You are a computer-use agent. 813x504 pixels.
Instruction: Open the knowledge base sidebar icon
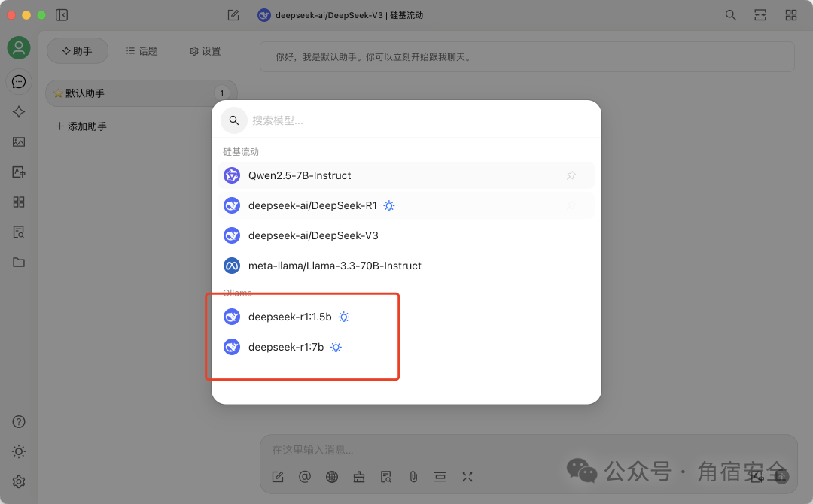click(19, 232)
